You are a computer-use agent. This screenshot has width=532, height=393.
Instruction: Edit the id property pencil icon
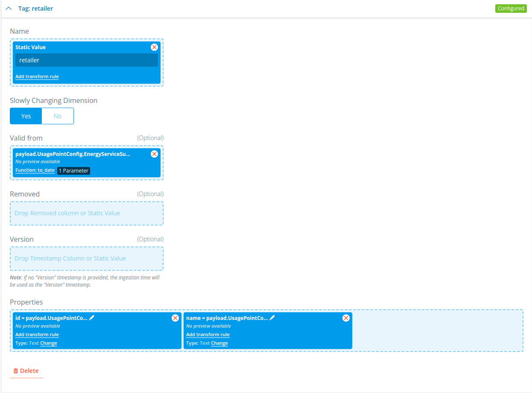[x=92, y=318]
